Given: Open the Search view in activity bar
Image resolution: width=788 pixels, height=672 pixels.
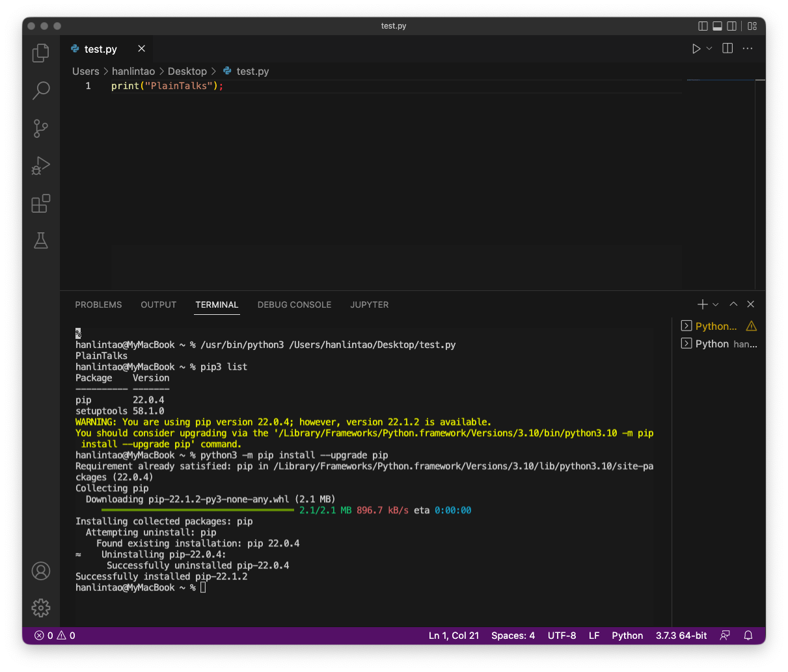Looking at the screenshot, I should tap(41, 90).
